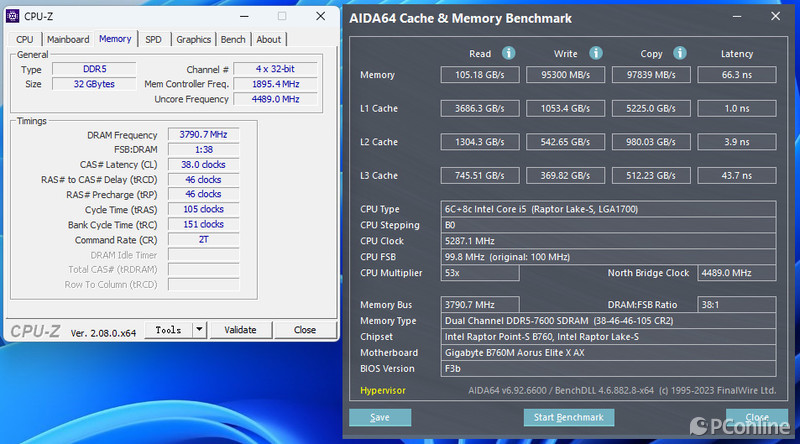Close the CPU-Z window via title bar X
800x444 pixels.
[320, 16]
